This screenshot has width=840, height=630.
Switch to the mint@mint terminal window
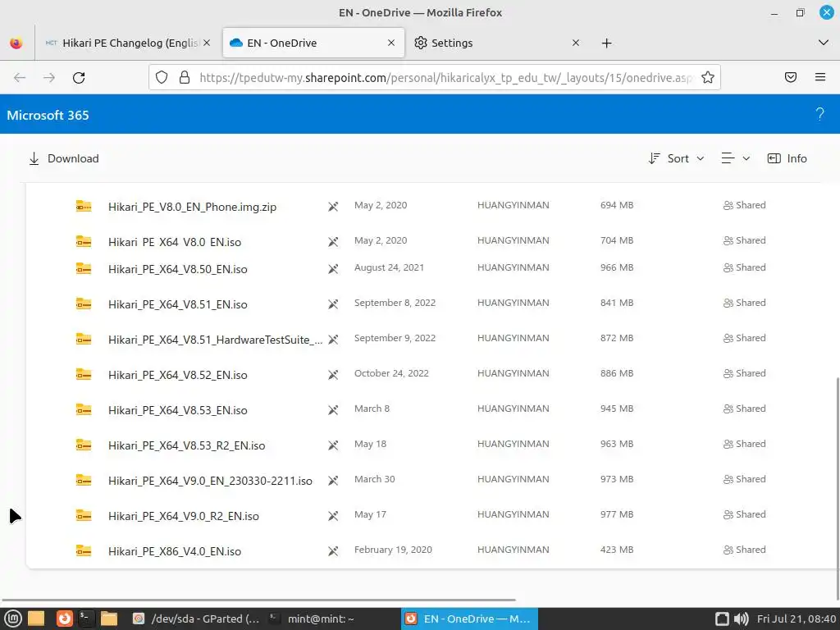[x=312, y=619]
